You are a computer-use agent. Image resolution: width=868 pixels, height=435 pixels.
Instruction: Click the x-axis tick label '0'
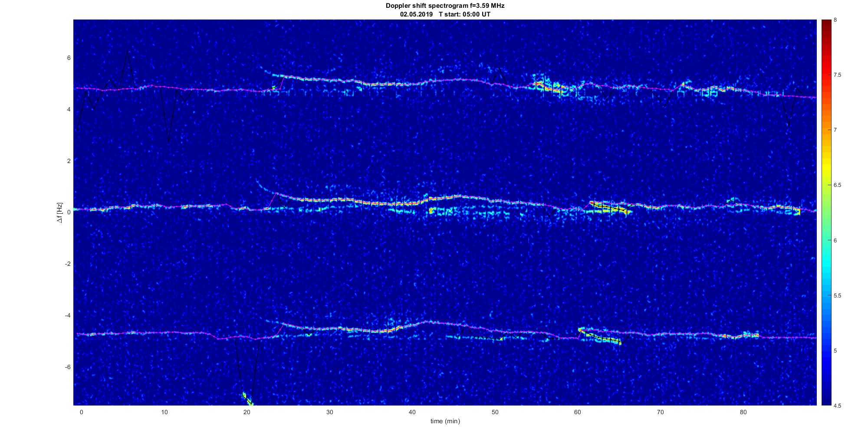[81, 412]
